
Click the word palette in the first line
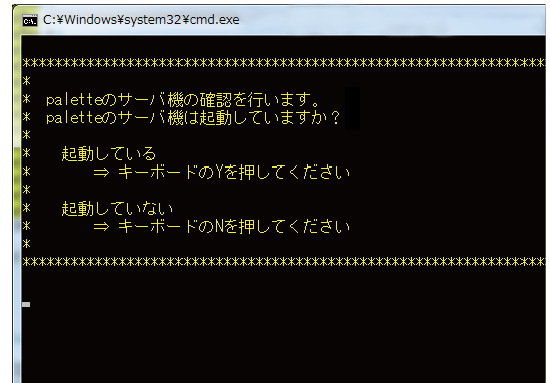[74, 100]
